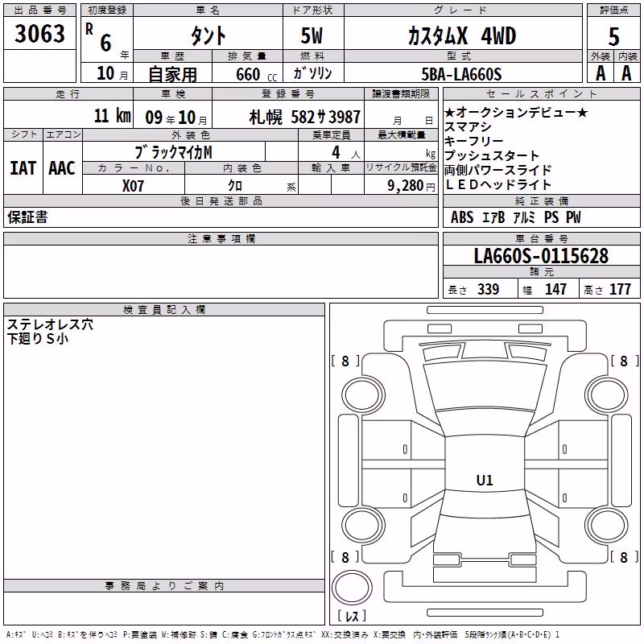The width and height of the screenshot is (644, 644).
Task: Click the "譲渡書類期限" header
Action: [401, 94]
